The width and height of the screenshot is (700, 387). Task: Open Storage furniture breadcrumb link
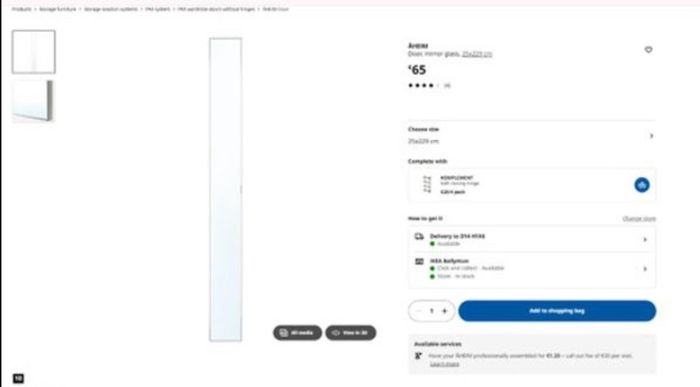tap(58, 9)
